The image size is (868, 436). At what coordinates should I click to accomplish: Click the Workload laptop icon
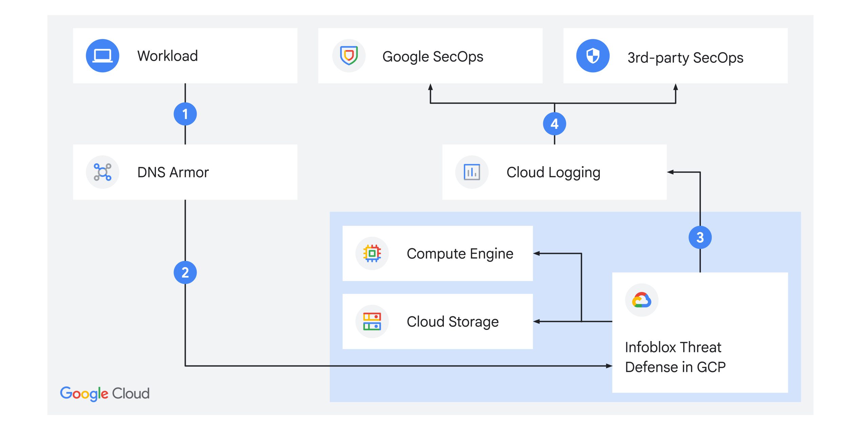(x=102, y=56)
